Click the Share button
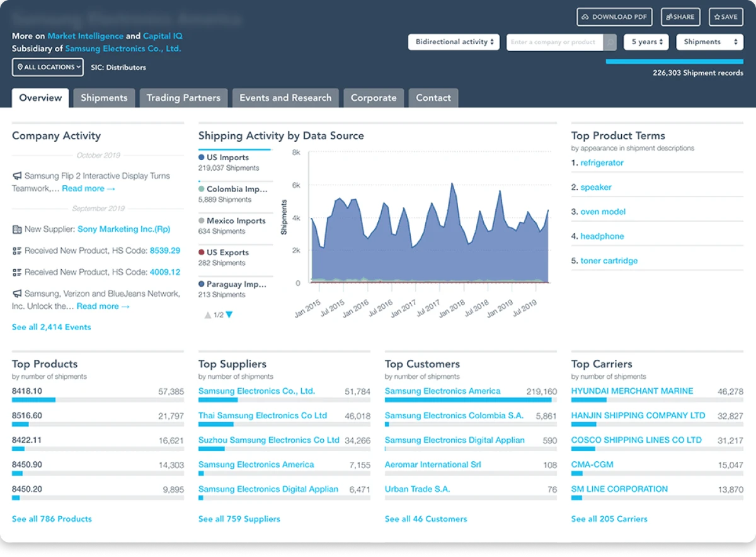This screenshot has width=756, height=557. click(680, 17)
